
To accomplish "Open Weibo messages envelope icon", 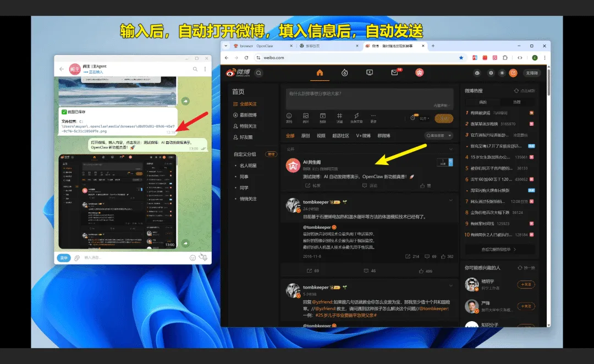I will (x=395, y=73).
